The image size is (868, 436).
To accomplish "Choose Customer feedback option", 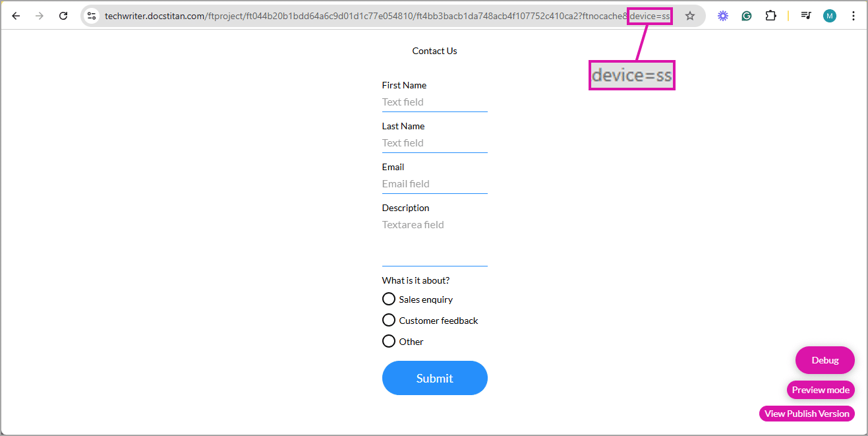I will tap(389, 320).
